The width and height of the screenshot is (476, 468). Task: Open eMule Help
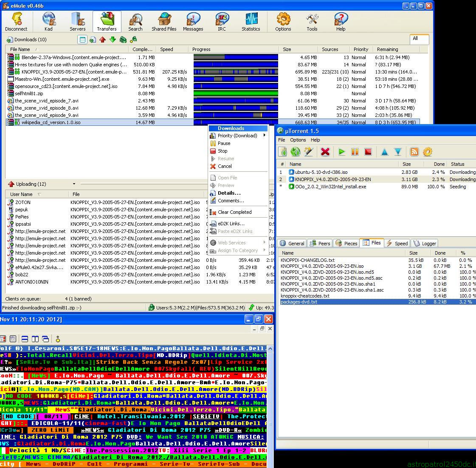(341, 22)
